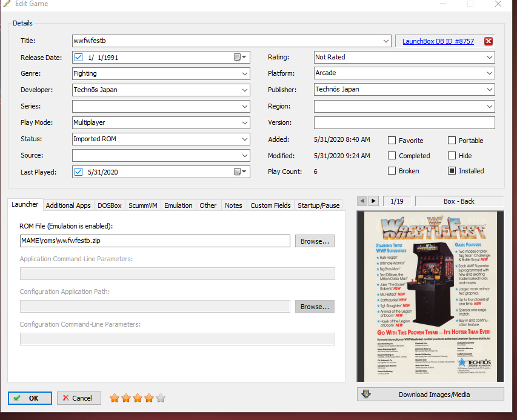Open the Play Mode dropdown

point(245,122)
